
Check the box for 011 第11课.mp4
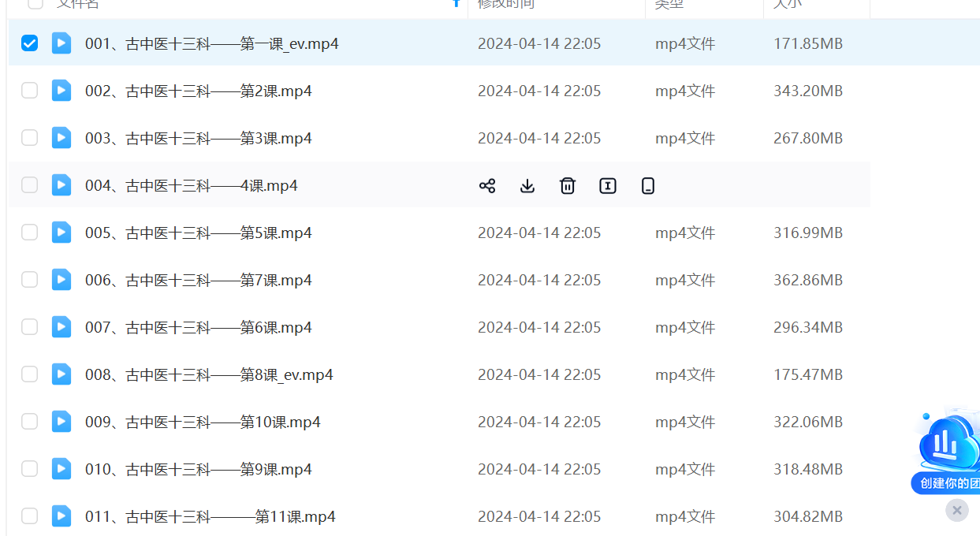pos(29,516)
